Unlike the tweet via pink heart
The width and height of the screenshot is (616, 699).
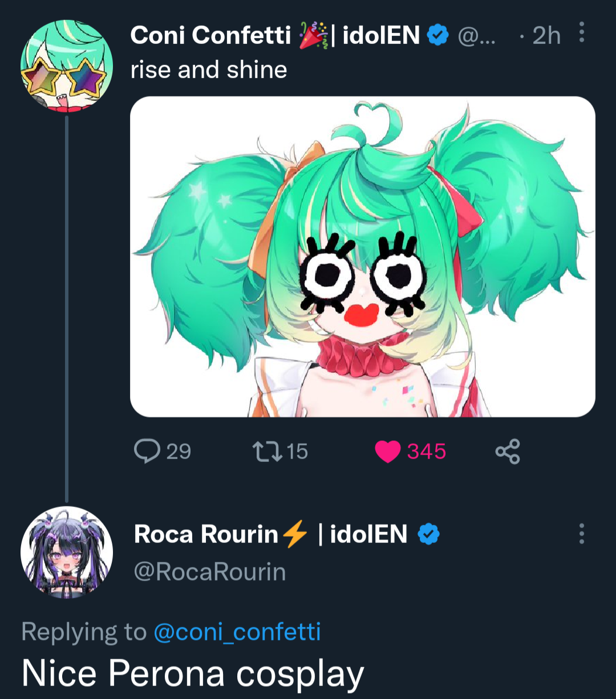click(387, 452)
